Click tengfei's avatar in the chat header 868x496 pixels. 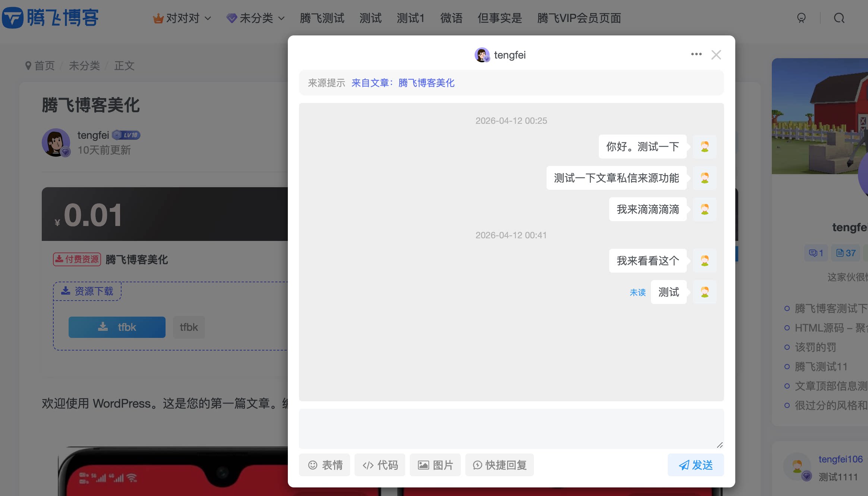482,55
